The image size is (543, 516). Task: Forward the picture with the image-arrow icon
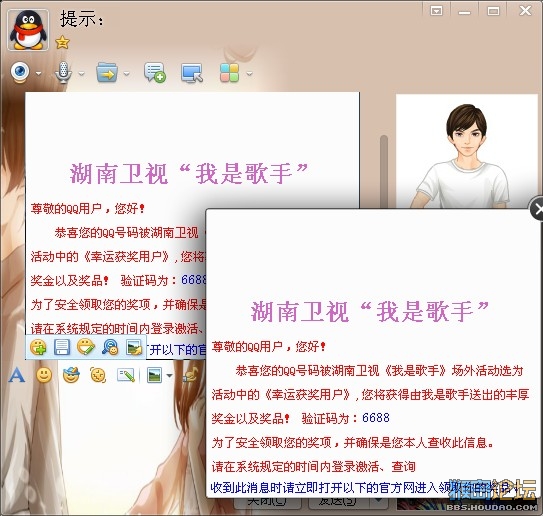(134, 347)
